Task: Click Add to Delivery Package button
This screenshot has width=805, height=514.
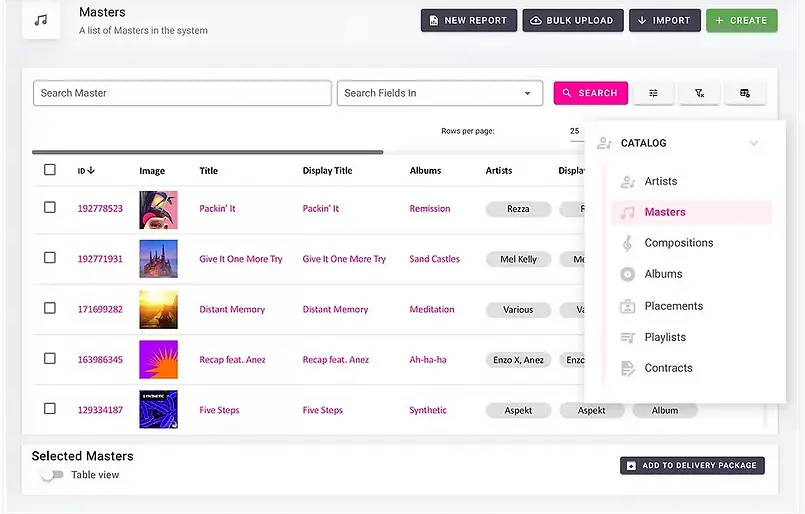Action: coord(692,466)
